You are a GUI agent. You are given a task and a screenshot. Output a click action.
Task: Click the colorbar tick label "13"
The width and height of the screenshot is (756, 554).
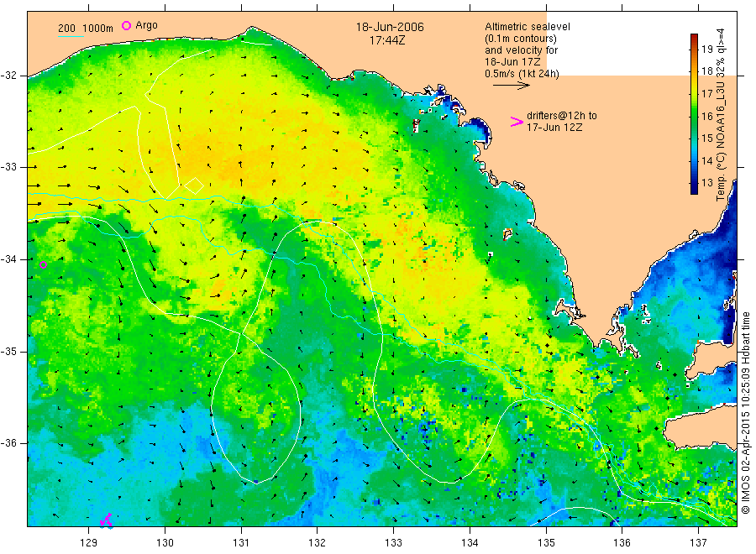pos(706,183)
